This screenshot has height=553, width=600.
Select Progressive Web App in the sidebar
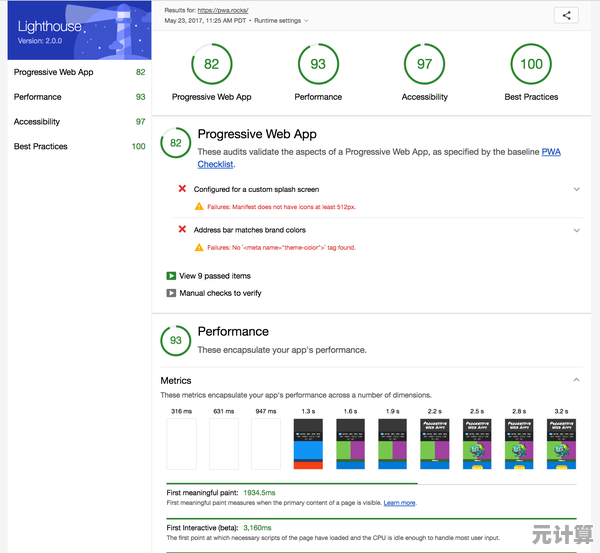[79, 72]
